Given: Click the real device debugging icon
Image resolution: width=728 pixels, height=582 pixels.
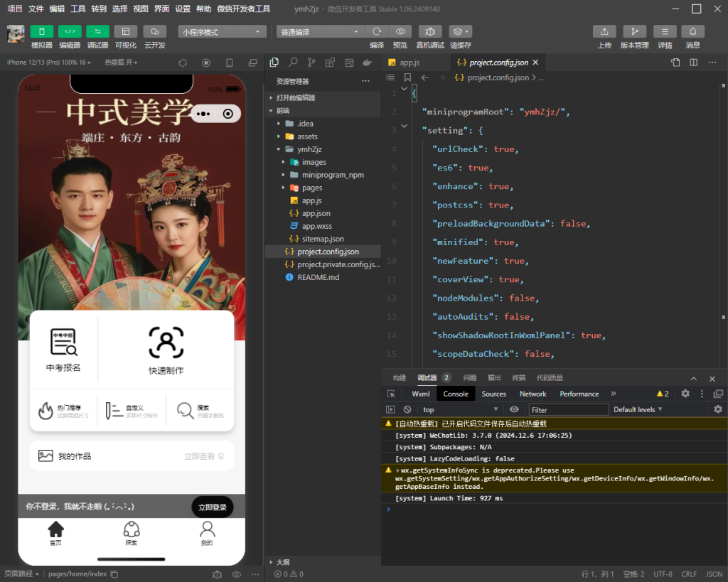Looking at the screenshot, I should pos(430,31).
